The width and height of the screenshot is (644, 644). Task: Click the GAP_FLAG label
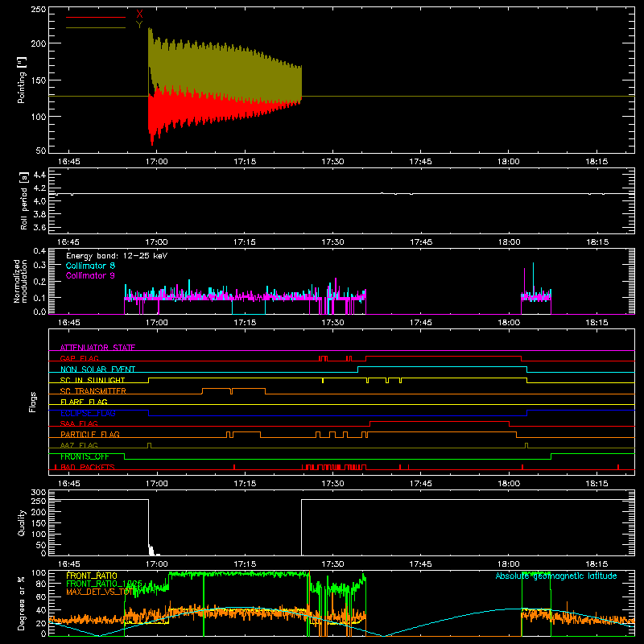[x=79, y=358]
